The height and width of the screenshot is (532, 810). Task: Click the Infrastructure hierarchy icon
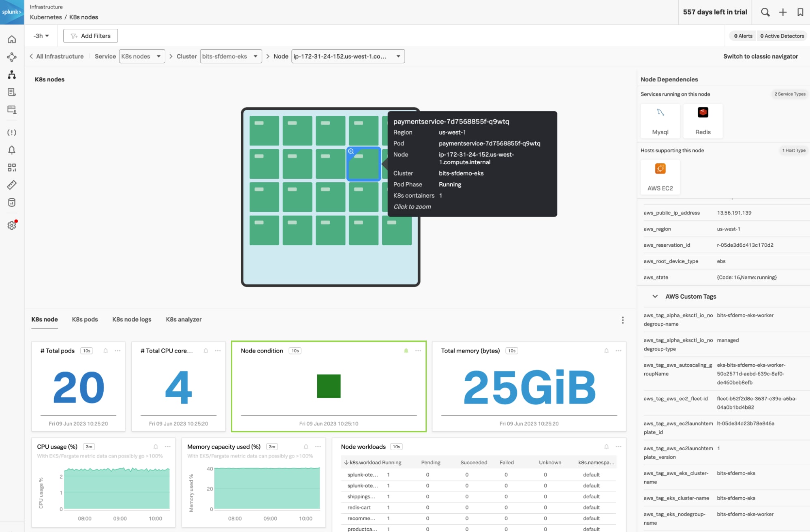point(12,74)
